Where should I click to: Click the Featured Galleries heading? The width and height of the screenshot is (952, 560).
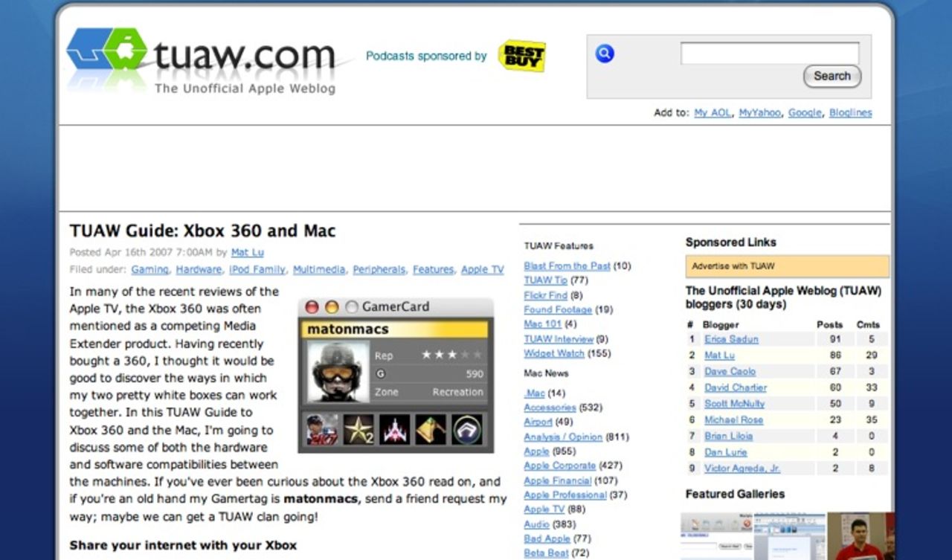(735, 494)
